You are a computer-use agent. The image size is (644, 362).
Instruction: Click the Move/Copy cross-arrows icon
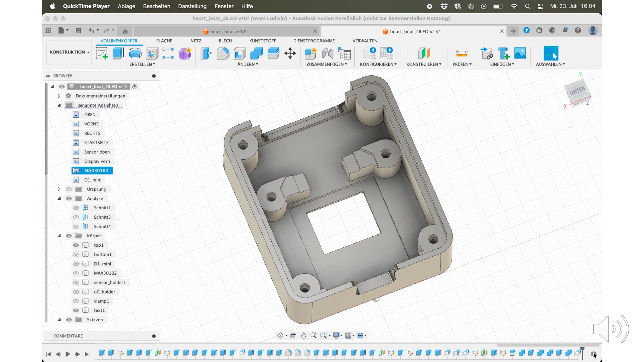pos(290,53)
